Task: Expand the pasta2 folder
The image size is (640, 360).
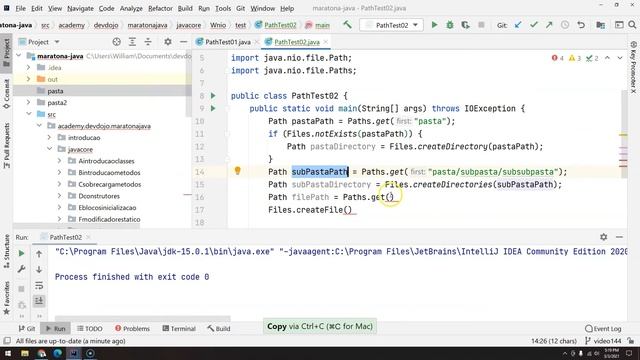Action: pyautogui.click(x=29, y=102)
